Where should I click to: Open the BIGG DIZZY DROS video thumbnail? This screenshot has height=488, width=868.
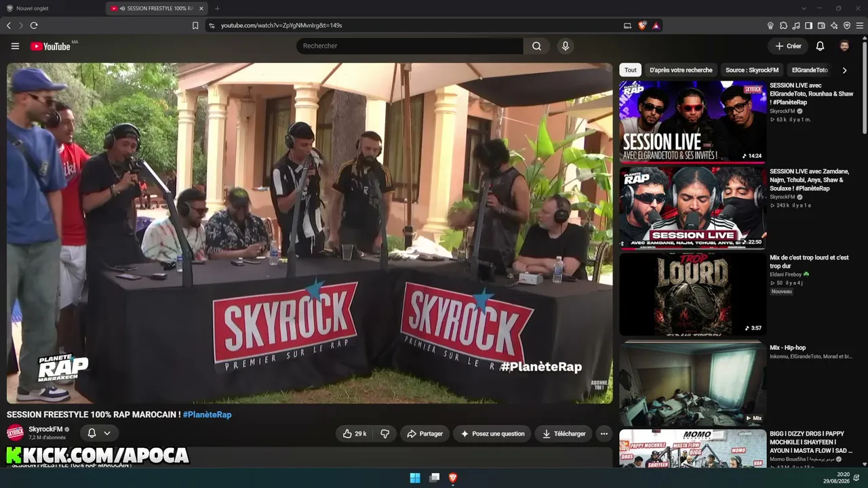[x=692, y=448]
